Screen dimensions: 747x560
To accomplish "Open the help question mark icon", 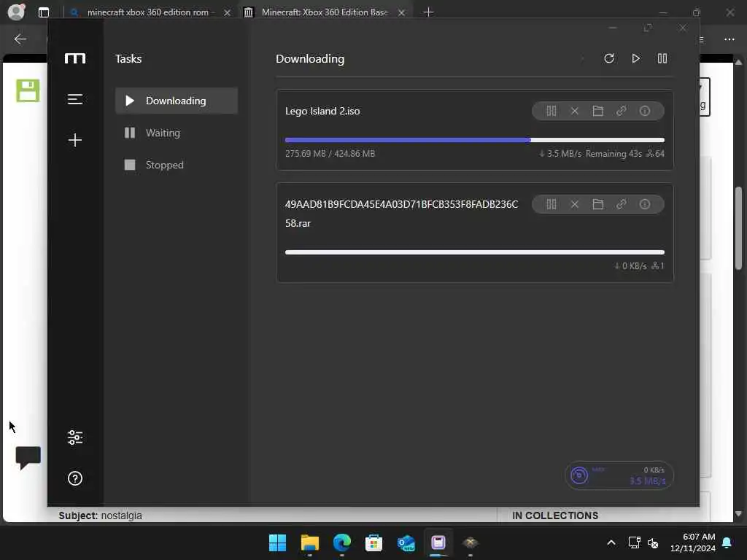I will click(75, 478).
